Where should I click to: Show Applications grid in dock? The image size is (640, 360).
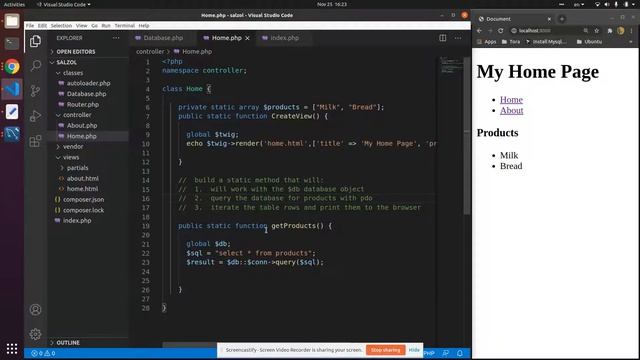coord(12,349)
